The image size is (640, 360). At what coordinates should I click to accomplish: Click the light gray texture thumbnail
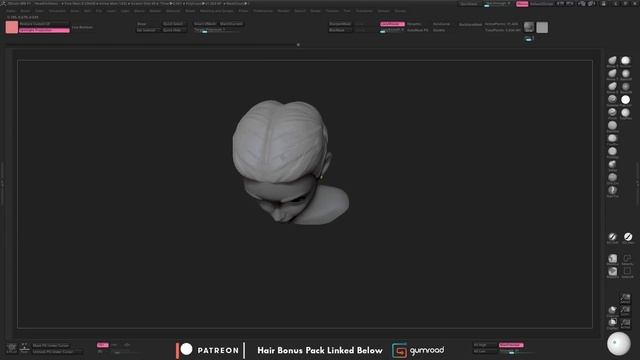tap(542, 27)
